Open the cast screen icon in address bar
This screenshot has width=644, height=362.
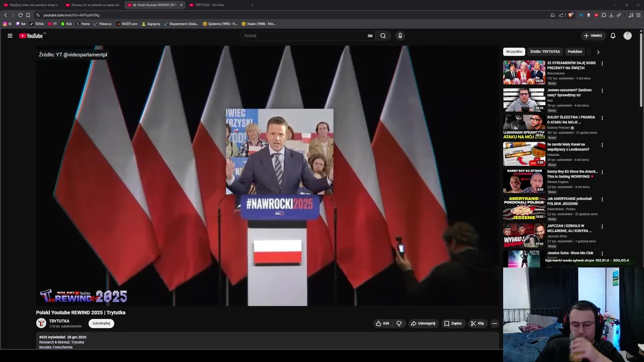click(x=552, y=15)
